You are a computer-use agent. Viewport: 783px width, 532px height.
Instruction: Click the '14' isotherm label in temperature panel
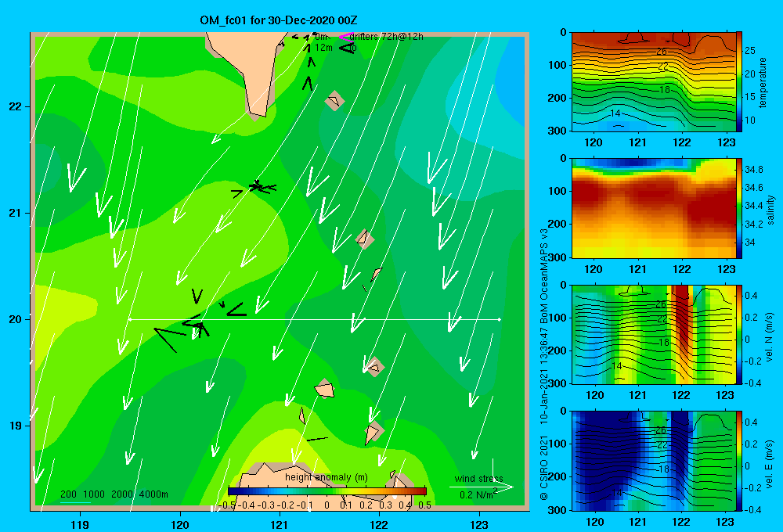(615, 113)
